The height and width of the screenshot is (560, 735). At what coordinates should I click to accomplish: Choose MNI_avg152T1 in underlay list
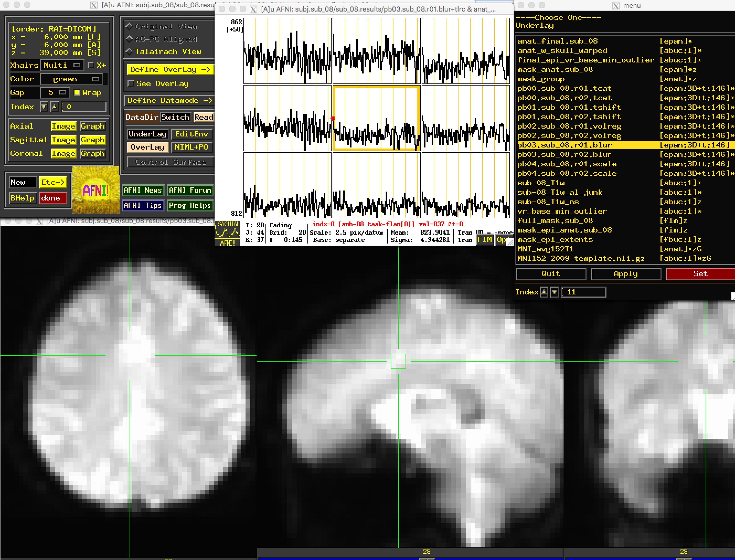[x=625, y=249]
